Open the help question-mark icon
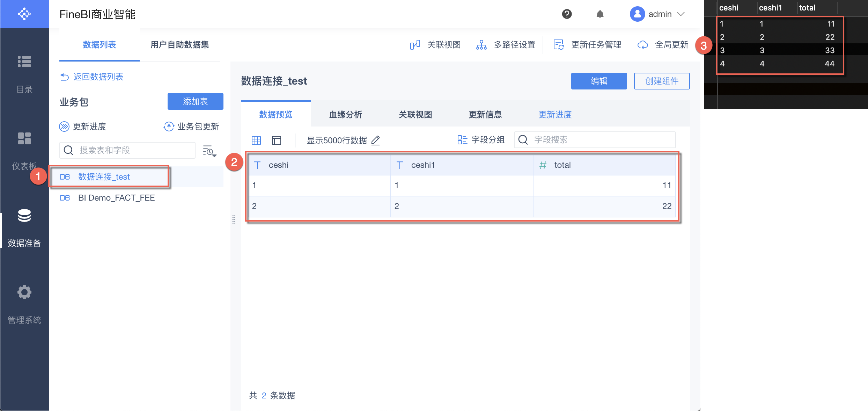This screenshot has width=868, height=411. (x=567, y=14)
